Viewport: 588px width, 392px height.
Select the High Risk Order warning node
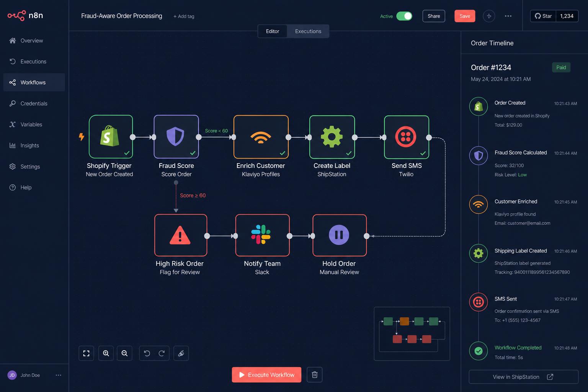[181, 235]
